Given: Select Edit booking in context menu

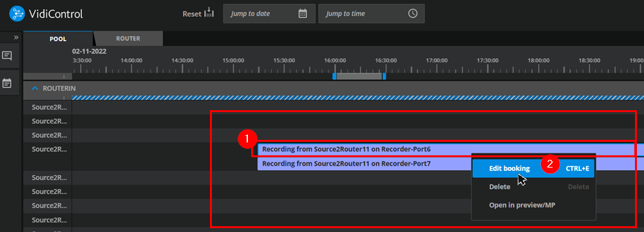Looking at the screenshot, I should tap(533, 168).
